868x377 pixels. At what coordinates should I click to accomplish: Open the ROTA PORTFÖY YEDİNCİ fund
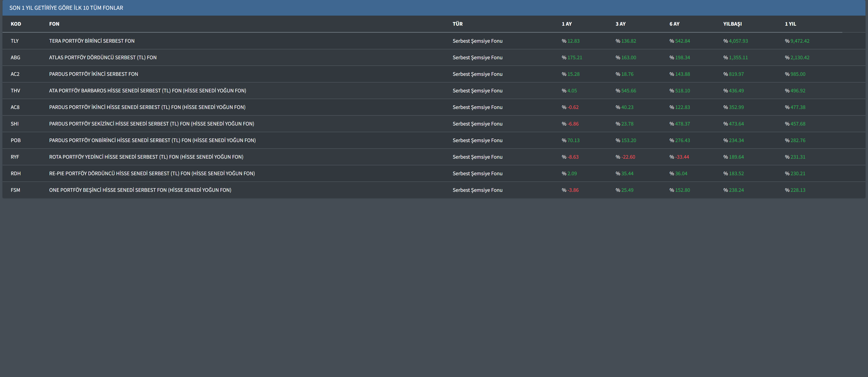tap(146, 157)
